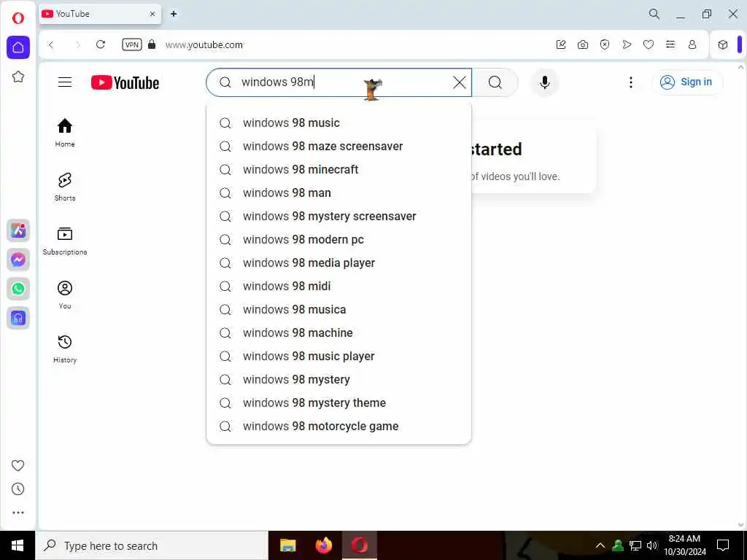This screenshot has width=747, height=560.
Task: Choose suggestion "windows 98 modern pc"
Action: pyautogui.click(x=338, y=239)
